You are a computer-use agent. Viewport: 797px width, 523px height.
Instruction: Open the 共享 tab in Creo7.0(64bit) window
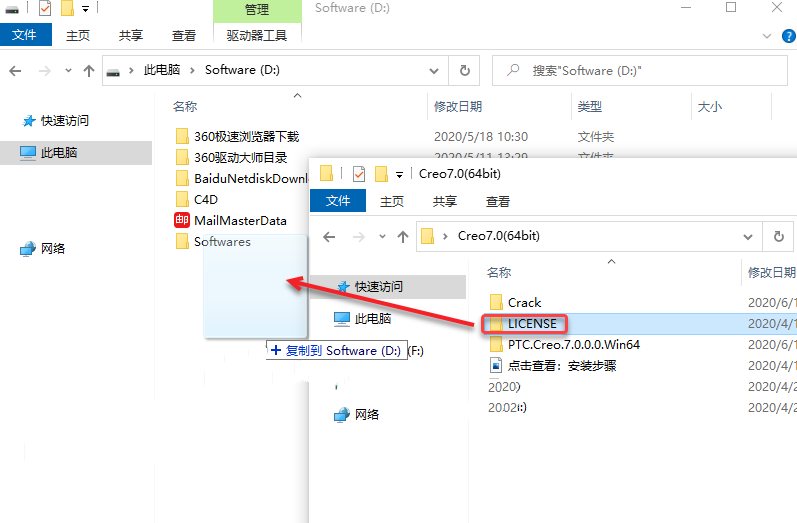(x=445, y=201)
